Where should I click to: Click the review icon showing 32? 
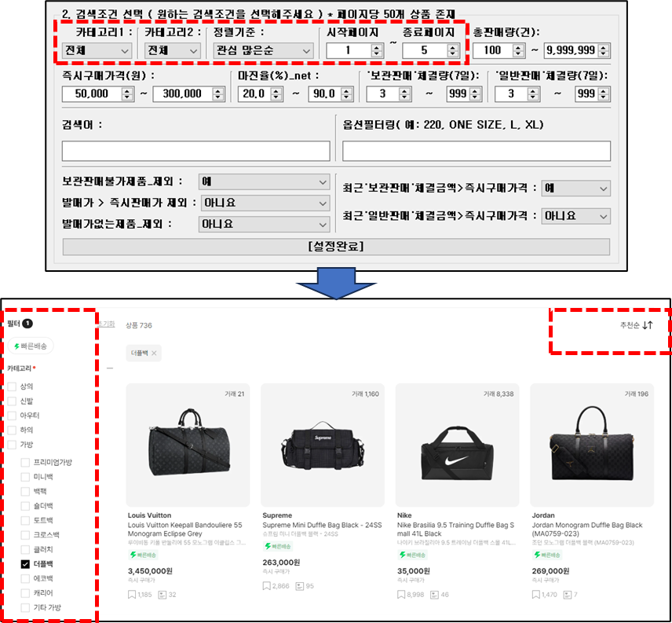pyautogui.click(x=163, y=595)
